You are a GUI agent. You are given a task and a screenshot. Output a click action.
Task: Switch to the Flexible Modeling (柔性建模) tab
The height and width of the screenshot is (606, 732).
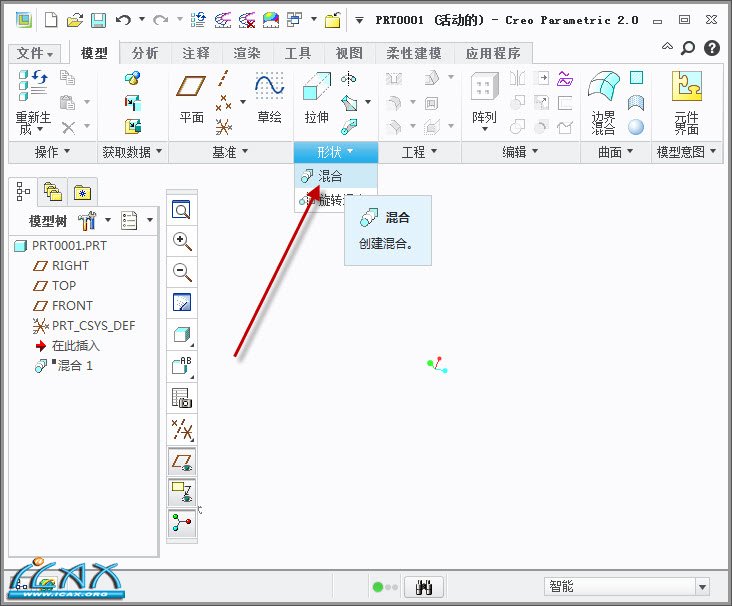pyautogui.click(x=414, y=53)
